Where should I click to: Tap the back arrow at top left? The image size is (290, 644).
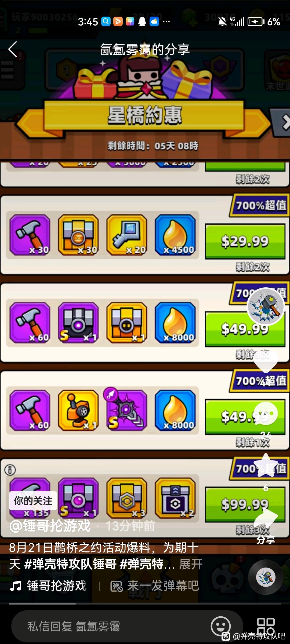(13, 49)
